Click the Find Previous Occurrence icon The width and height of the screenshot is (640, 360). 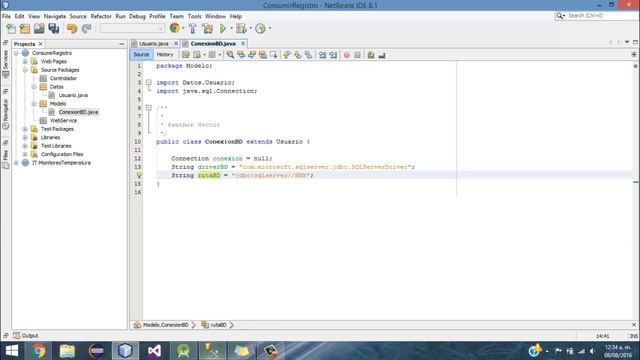pyautogui.click(x=241, y=55)
